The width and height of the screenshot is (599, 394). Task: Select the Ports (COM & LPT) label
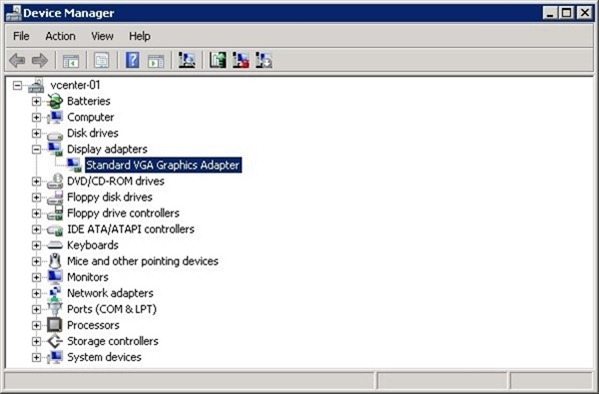point(112,309)
